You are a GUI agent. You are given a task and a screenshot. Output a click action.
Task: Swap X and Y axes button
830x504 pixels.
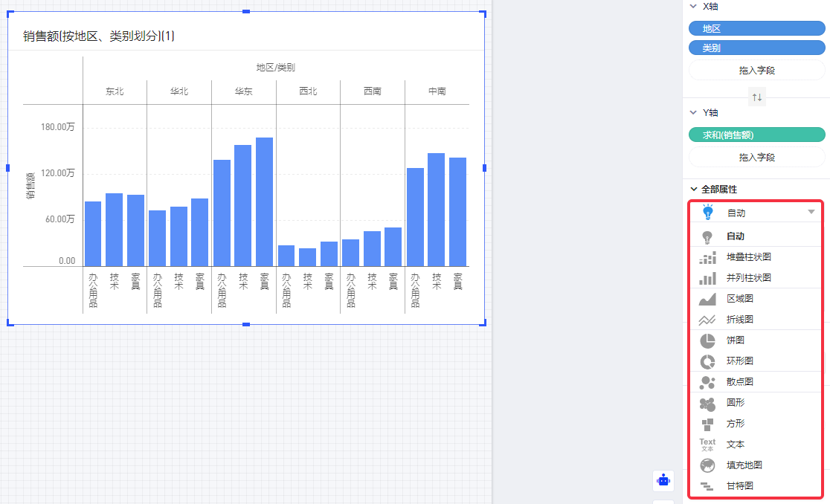(756, 97)
